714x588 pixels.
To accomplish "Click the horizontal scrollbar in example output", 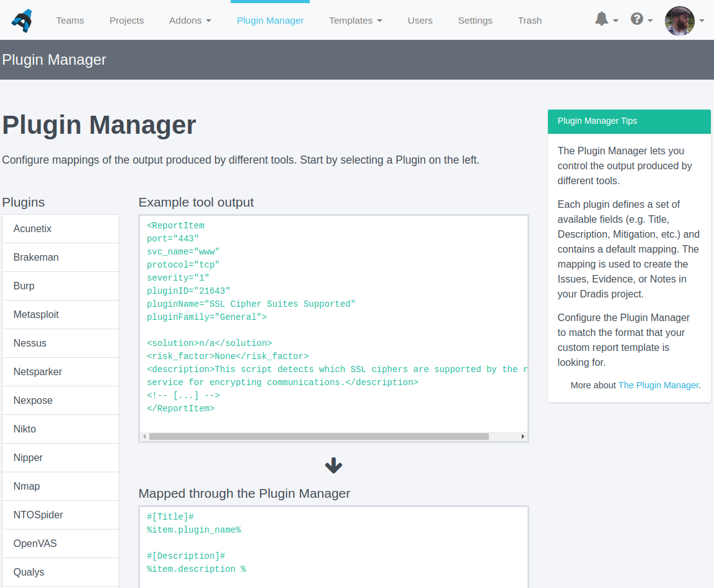I will click(318, 437).
